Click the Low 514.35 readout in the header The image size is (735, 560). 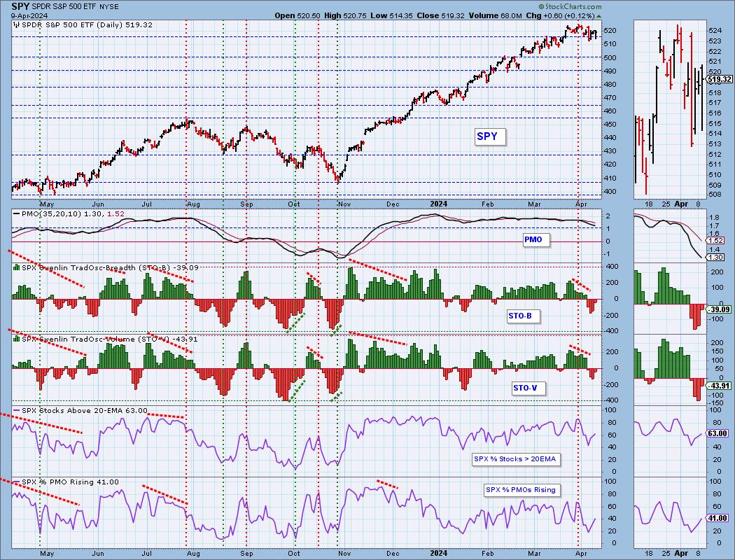[391, 15]
